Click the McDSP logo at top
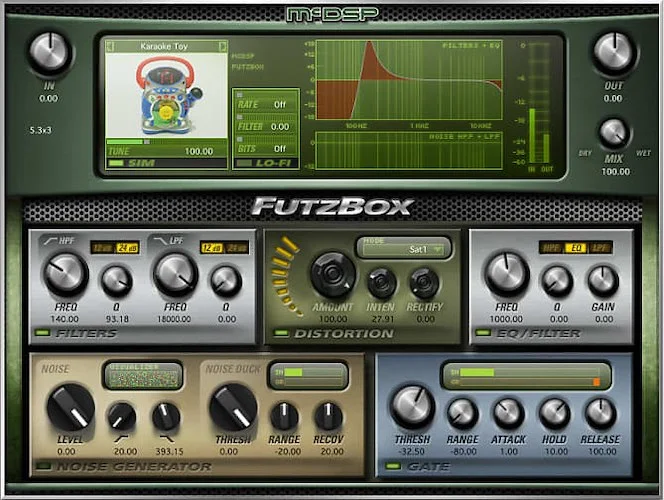This screenshot has height=500, width=664. click(x=332, y=14)
